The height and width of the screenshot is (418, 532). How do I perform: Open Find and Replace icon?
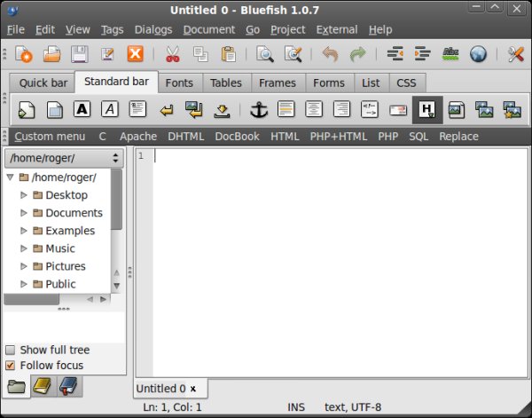click(293, 54)
